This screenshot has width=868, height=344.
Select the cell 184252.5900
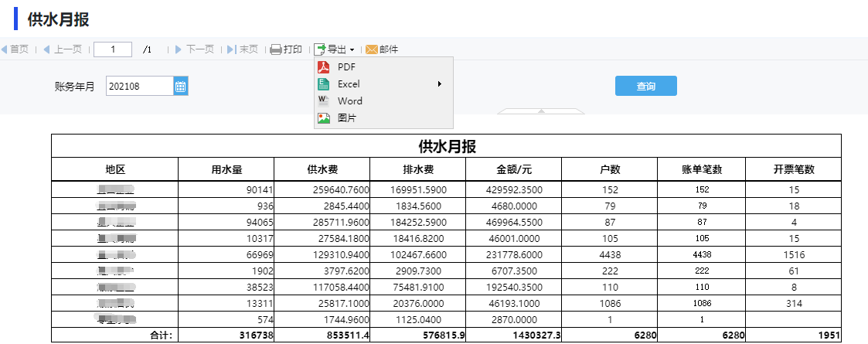pos(418,223)
